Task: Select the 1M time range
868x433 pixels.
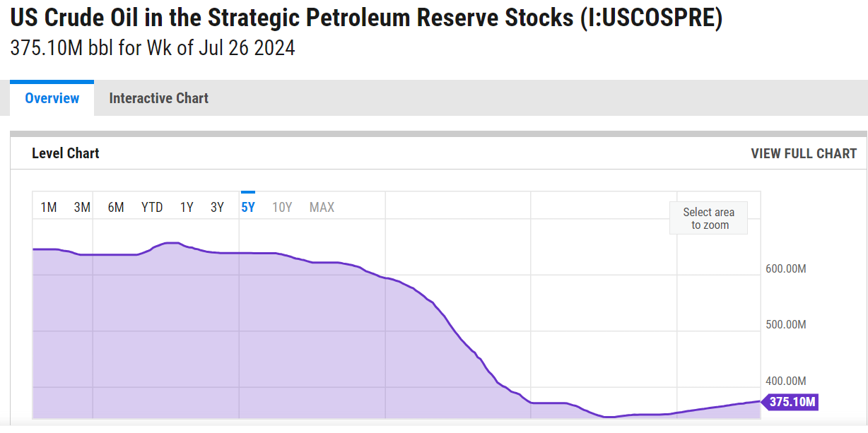Action: (x=49, y=207)
